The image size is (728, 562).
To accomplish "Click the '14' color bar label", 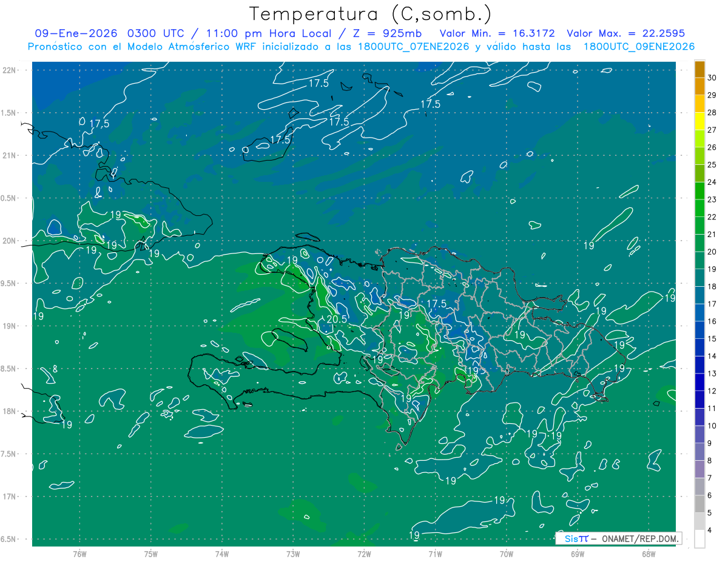I will click(712, 356).
